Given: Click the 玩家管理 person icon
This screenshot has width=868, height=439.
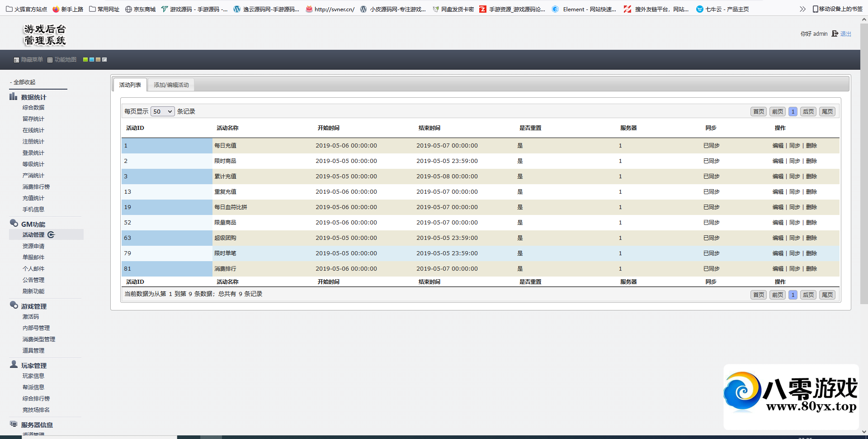Looking at the screenshot, I should (14, 365).
